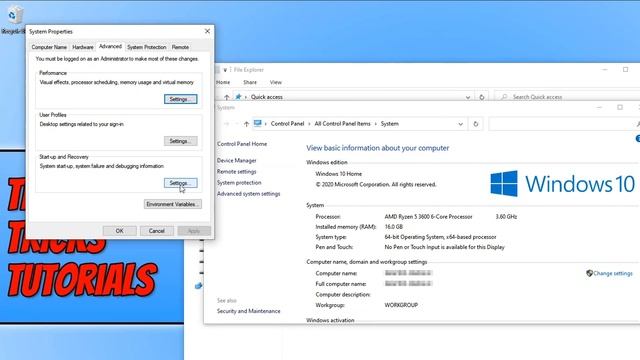The width and height of the screenshot is (640, 360).
Task: Open User Profiles Settings button
Action: 180,141
